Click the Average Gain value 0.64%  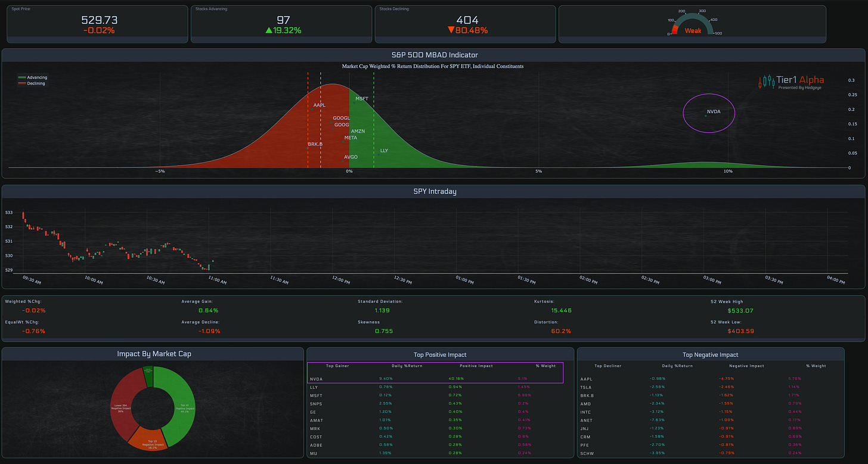tap(209, 310)
